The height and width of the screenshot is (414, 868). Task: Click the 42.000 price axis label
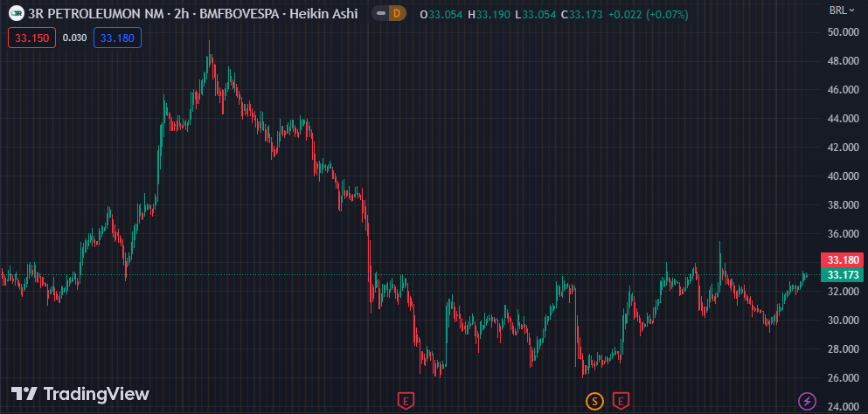843,148
